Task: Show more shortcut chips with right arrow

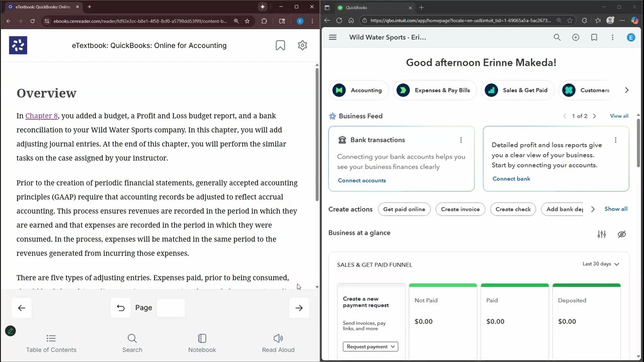Action: (x=626, y=90)
